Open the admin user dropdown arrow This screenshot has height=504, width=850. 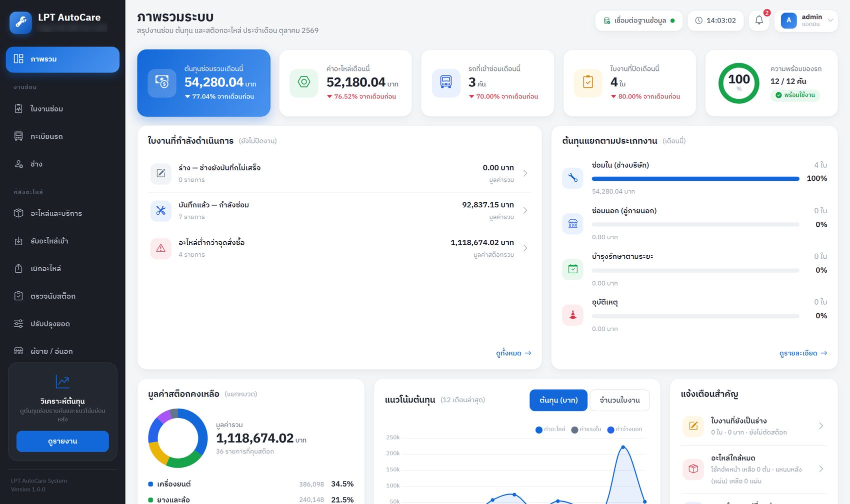pyautogui.click(x=830, y=20)
